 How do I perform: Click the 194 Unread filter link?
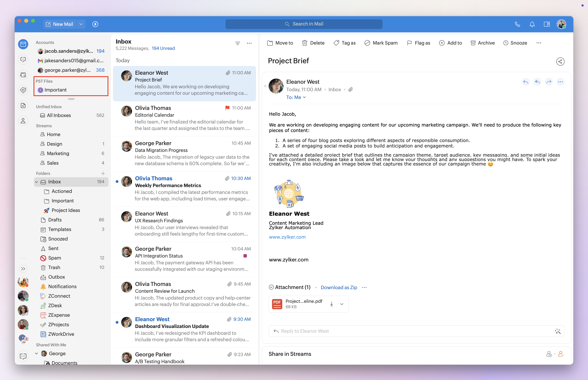point(163,48)
